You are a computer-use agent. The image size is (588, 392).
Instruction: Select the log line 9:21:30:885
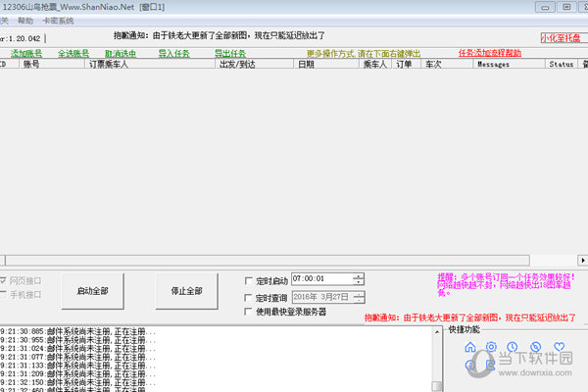click(77, 331)
